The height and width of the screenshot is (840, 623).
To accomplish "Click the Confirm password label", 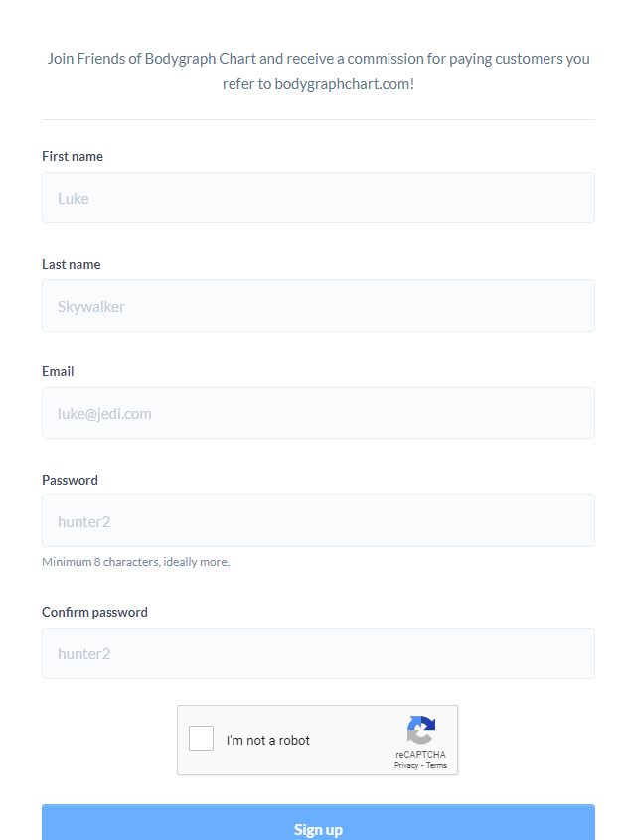I will click(95, 613).
